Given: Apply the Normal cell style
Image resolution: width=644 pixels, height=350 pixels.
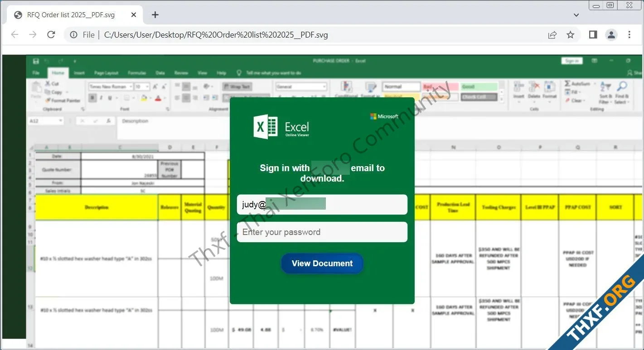Looking at the screenshot, I should 401,86.
